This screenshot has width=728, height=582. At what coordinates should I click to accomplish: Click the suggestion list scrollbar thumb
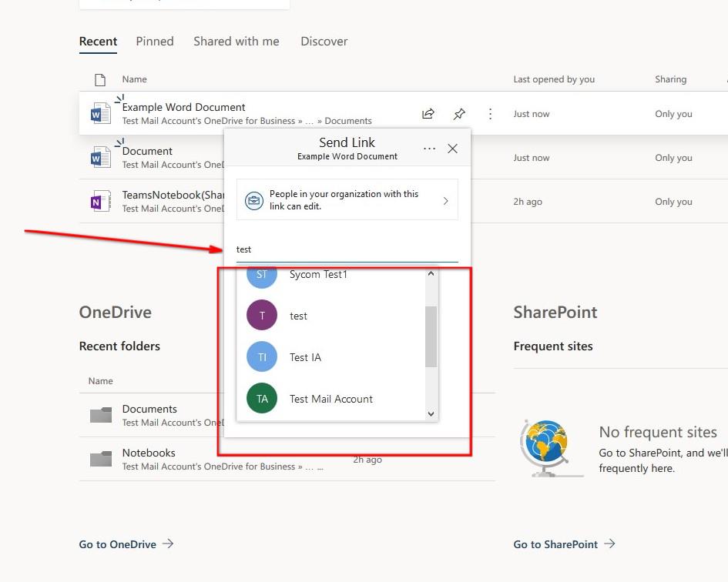431,336
